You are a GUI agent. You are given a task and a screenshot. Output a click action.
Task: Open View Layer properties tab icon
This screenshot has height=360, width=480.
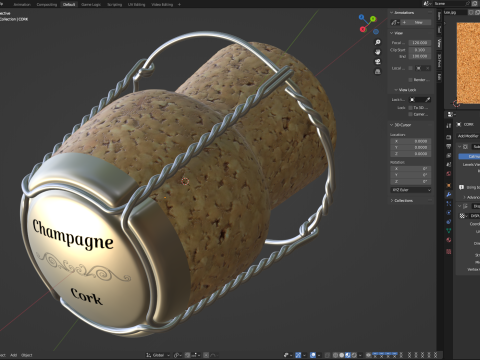tap(449, 155)
